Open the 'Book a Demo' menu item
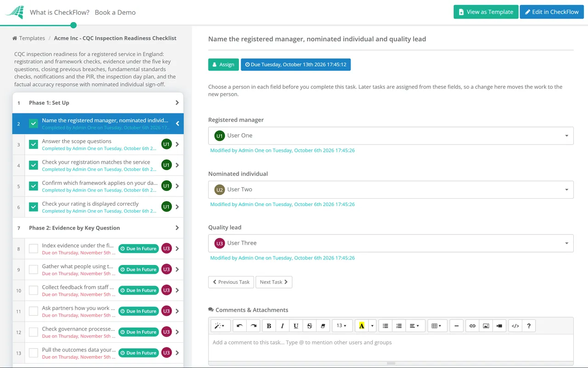This screenshot has width=588, height=368. coord(115,12)
